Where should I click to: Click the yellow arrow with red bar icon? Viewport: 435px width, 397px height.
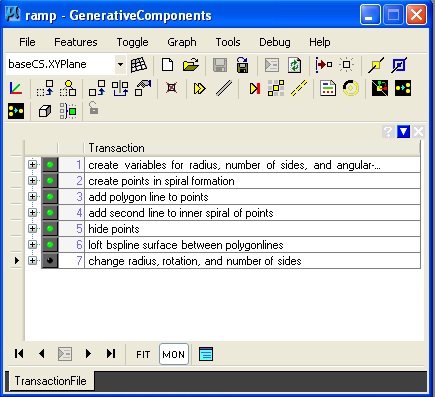click(255, 89)
